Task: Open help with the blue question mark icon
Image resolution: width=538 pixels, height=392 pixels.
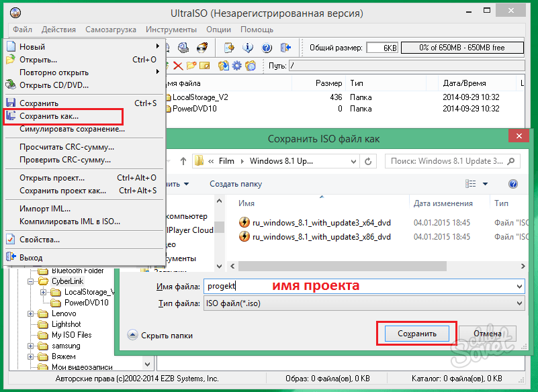Action: pos(267,48)
